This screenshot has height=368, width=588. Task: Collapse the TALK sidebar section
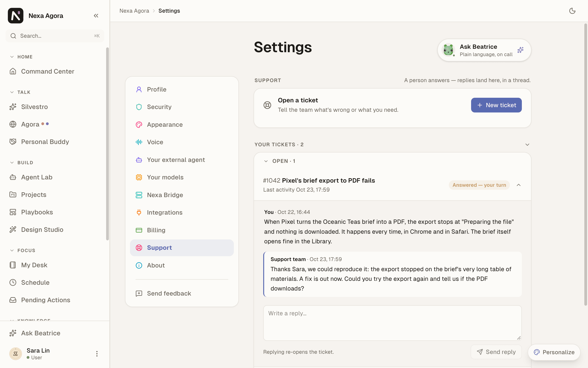click(12, 92)
